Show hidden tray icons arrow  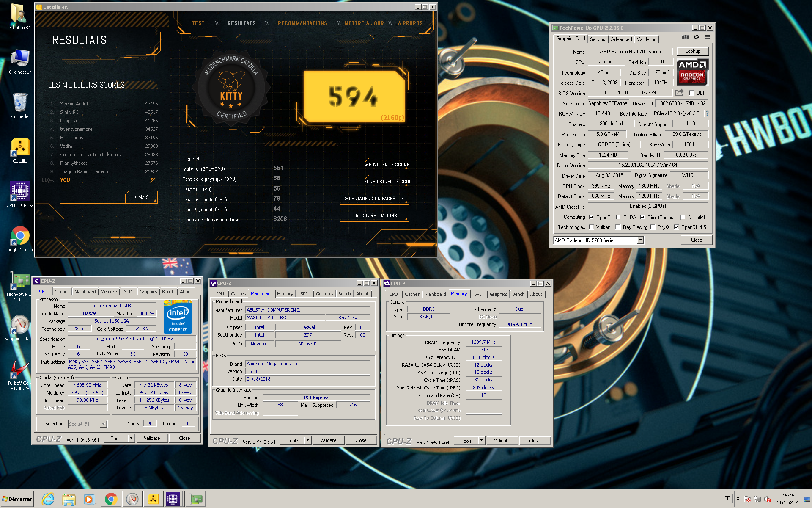coord(738,498)
